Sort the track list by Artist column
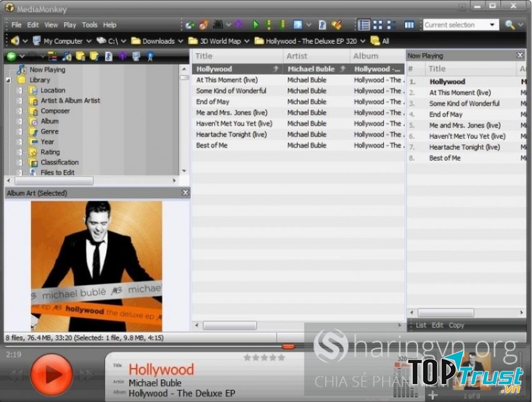This screenshot has height=402, width=532. pyautogui.click(x=317, y=56)
